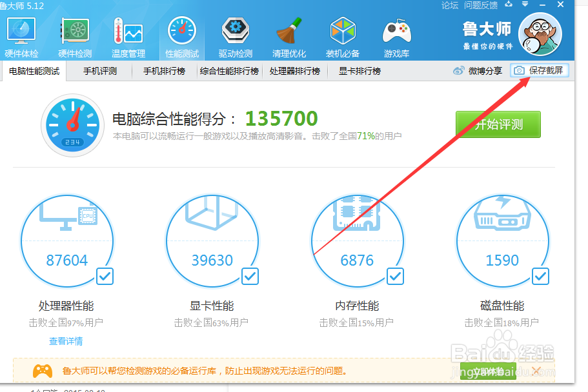The image size is (588, 392).
Task: Open the 清理优化 broom cleanup icon
Action: coord(289,37)
